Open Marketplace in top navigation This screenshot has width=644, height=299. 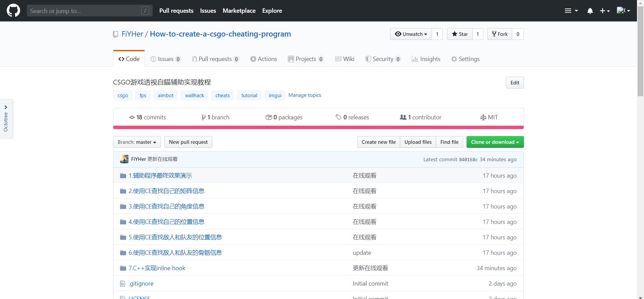(239, 11)
